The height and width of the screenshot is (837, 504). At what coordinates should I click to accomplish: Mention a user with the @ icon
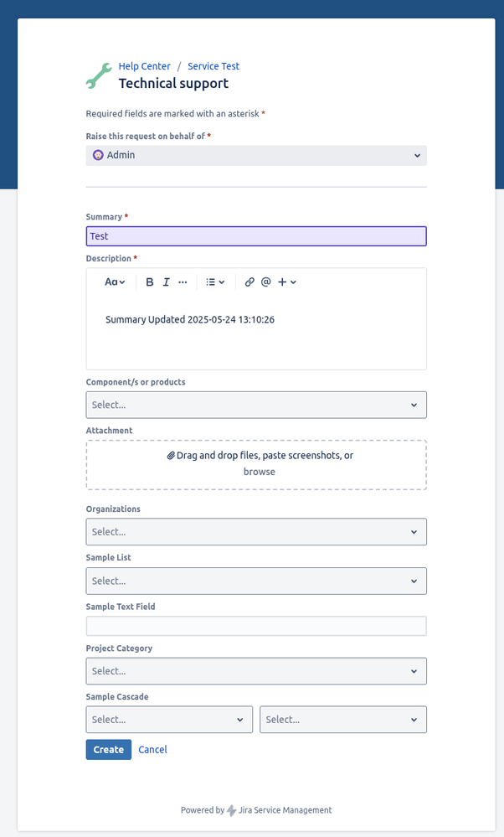click(x=266, y=282)
